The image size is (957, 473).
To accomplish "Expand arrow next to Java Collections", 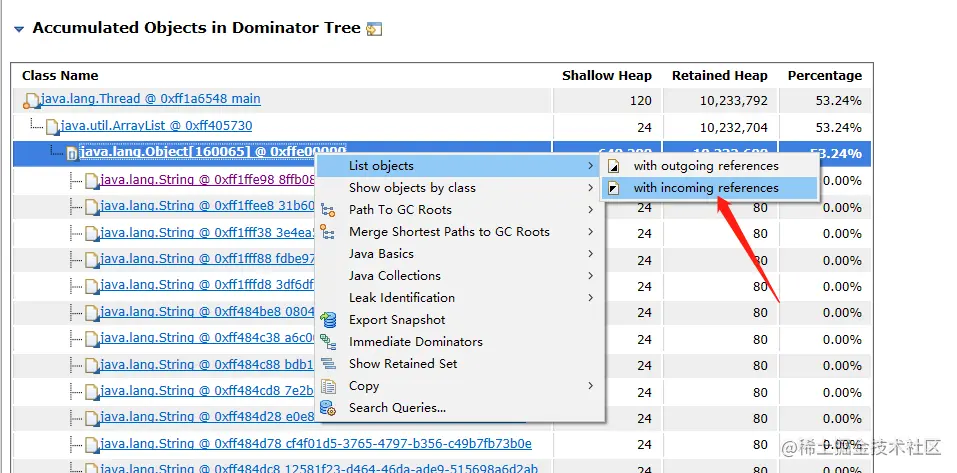I will click(590, 276).
